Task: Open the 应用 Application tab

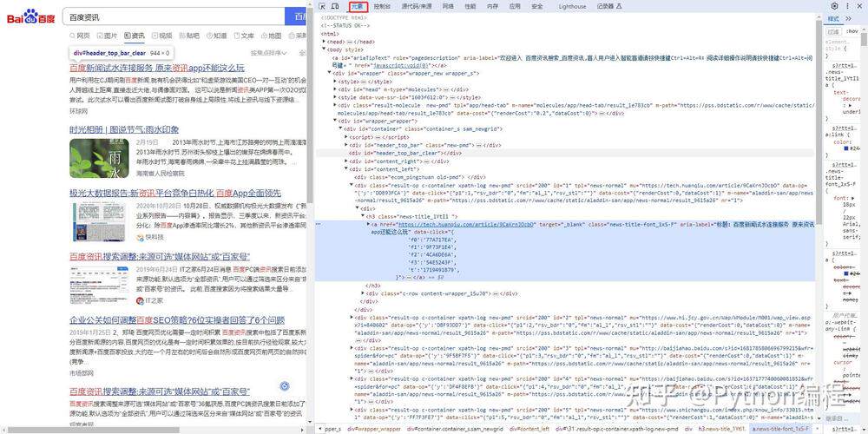Action: [x=515, y=7]
